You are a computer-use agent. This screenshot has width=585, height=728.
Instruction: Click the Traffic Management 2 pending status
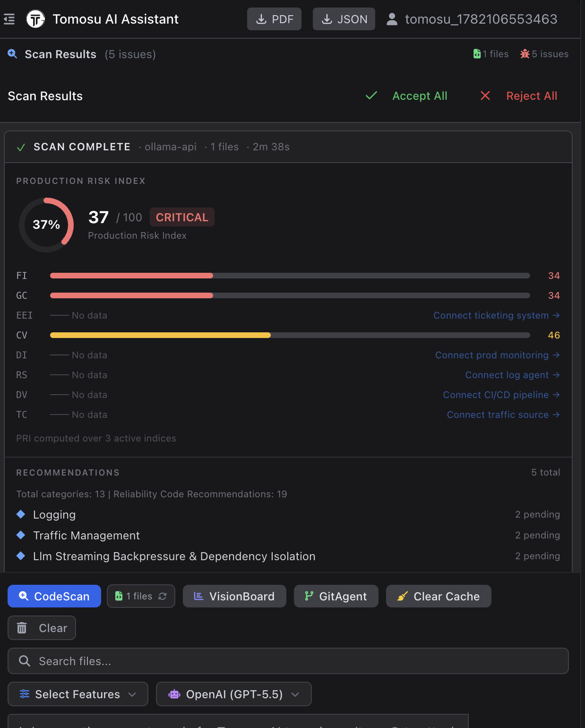537,535
